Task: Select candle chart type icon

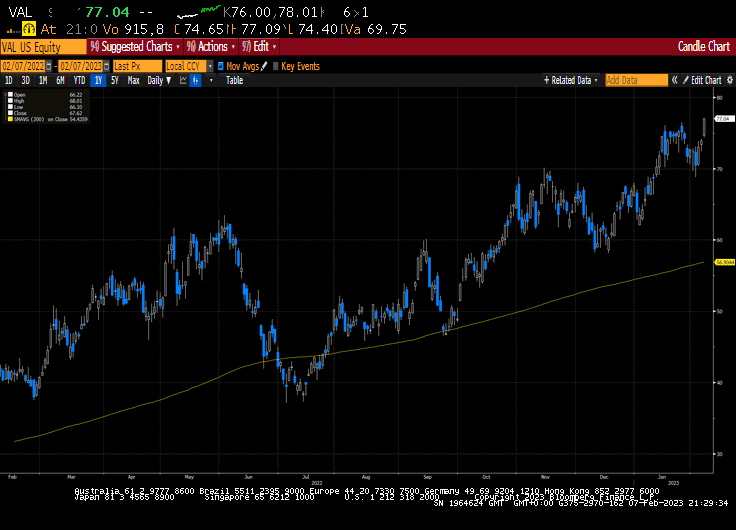Action: pyautogui.click(x=196, y=80)
